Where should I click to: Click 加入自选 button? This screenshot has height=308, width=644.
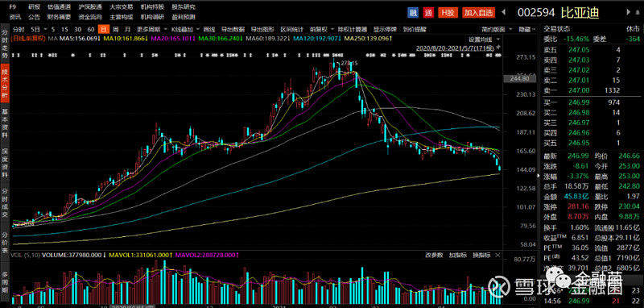[478, 13]
